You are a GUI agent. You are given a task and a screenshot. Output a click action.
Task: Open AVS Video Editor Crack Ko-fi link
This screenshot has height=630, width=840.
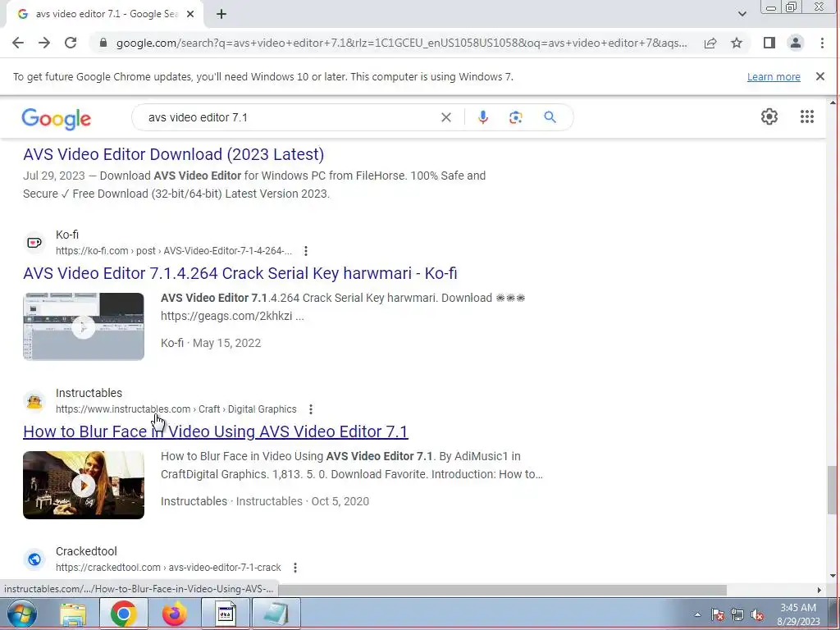[240, 273]
